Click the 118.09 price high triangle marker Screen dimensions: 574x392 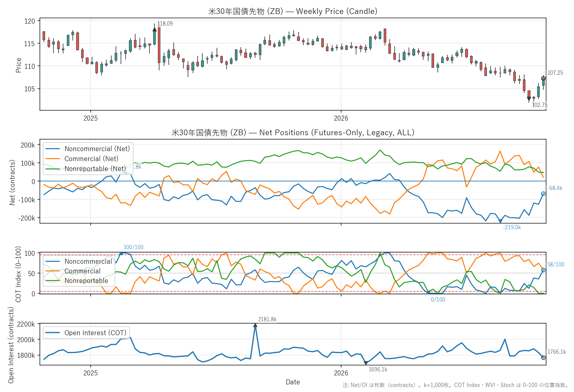tap(154, 30)
